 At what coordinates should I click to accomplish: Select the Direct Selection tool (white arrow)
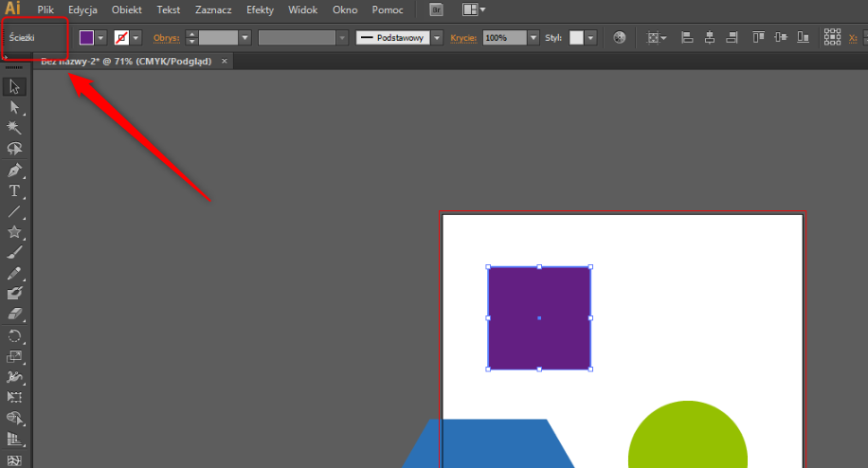point(14,107)
